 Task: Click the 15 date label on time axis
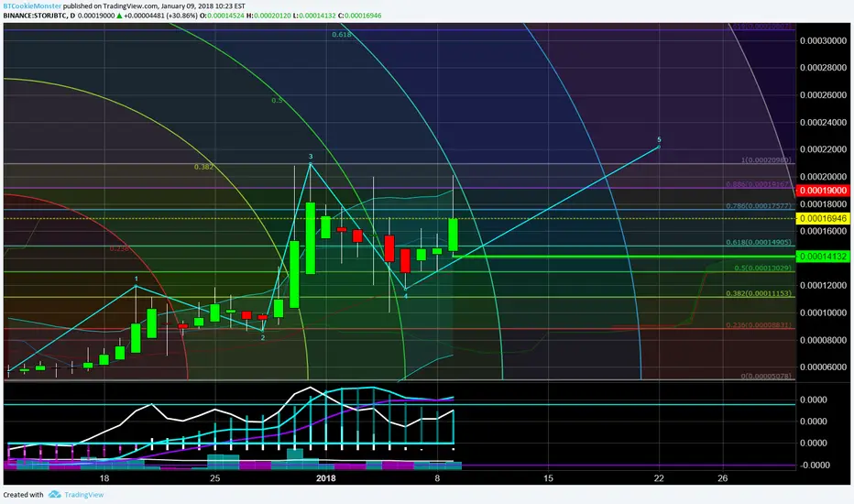tap(548, 478)
